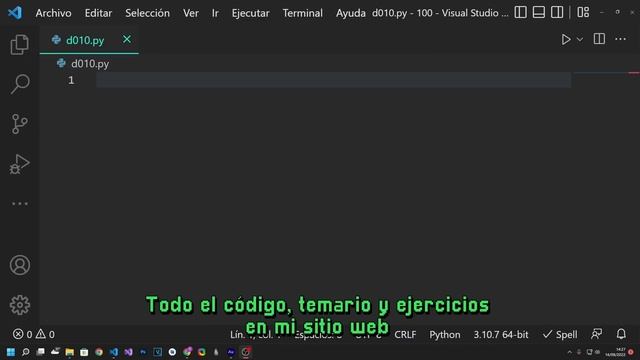Show additional views via ellipsis in activity bar

20,203
